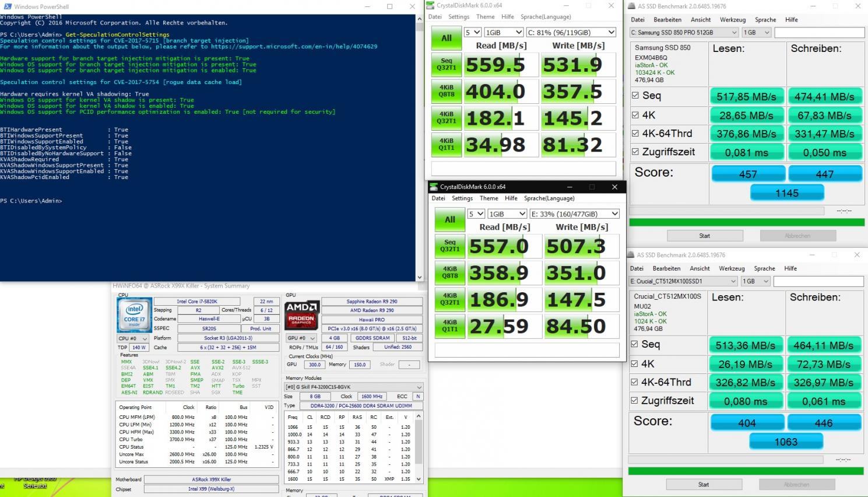This screenshot has width=868, height=497.
Task: Open the E: 33% drive dropdown in CrystalDiskMark
Action: pos(574,213)
